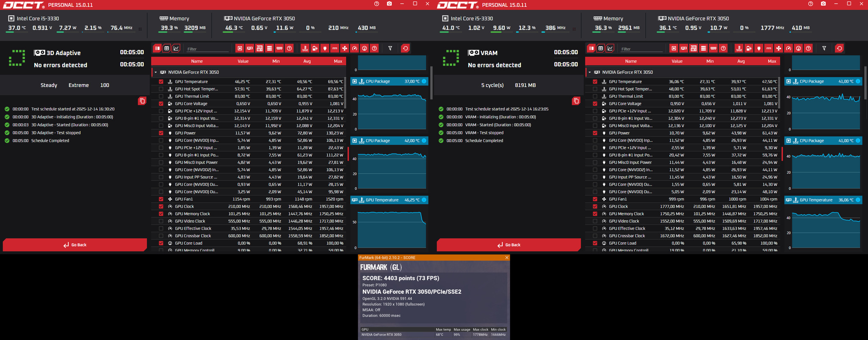Click Go Back in VRAM test window

tap(509, 245)
